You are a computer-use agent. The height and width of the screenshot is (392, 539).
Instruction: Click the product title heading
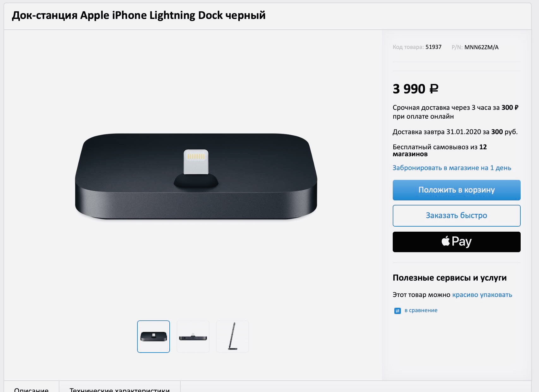pyautogui.click(x=139, y=15)
